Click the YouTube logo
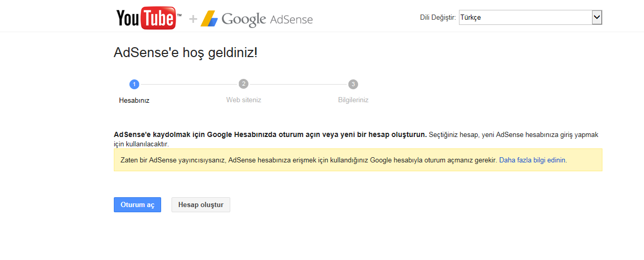This screenshot has width=644, height=260. pyautogui.click(x=149, y=18)
